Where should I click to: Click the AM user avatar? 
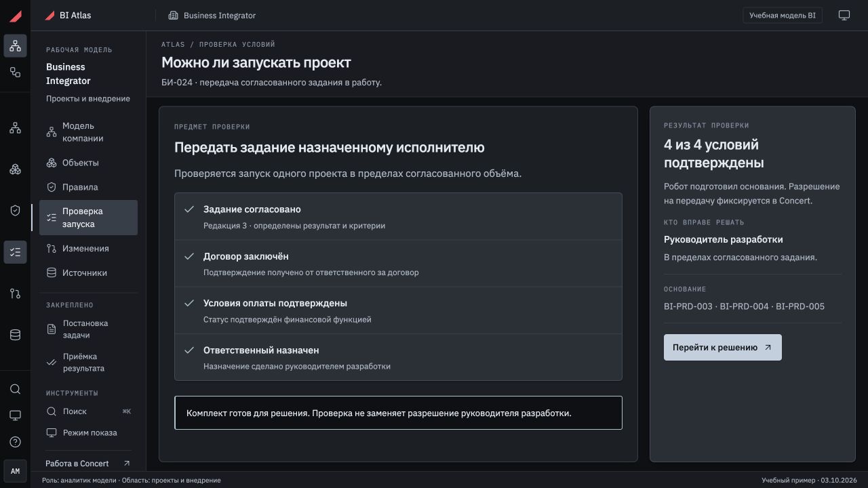coord(15,471)
